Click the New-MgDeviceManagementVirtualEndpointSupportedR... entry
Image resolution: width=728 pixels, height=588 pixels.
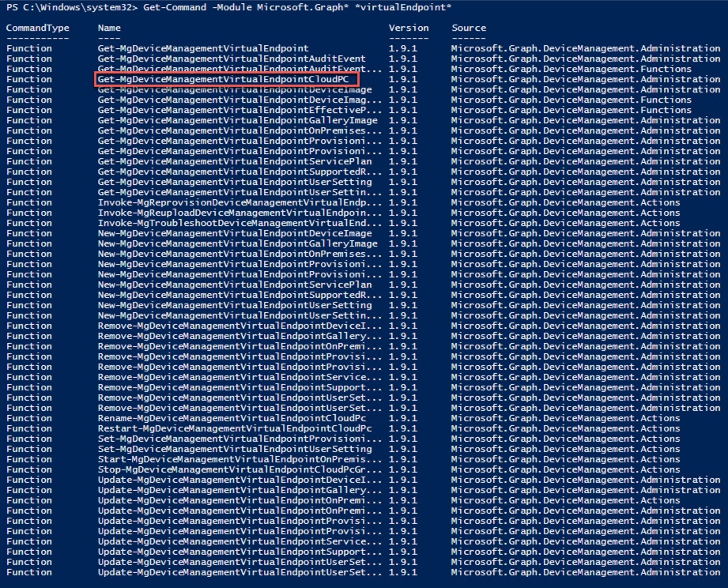[x=240, y=295]
